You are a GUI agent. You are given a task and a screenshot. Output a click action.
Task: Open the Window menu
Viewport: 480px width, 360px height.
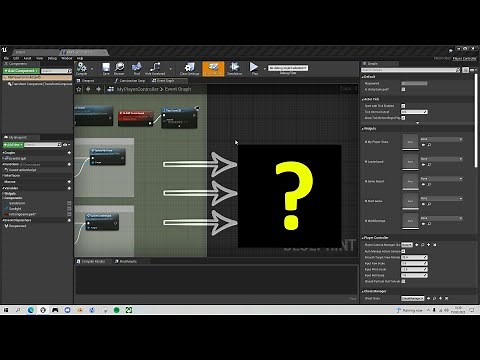(x=67, y=58)
